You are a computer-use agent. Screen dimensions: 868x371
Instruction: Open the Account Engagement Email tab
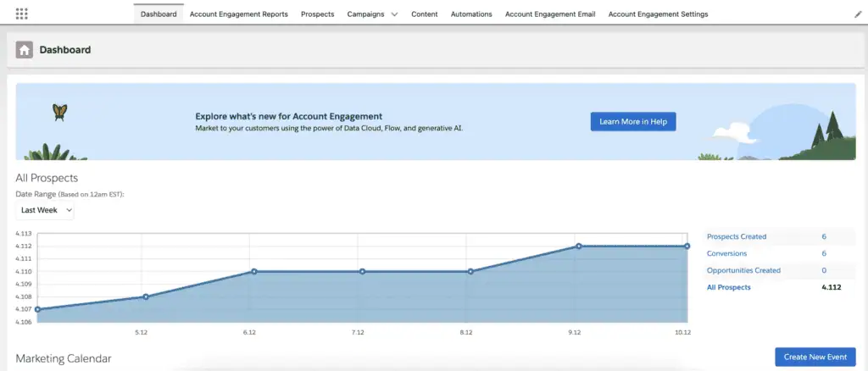coord(550,14)
